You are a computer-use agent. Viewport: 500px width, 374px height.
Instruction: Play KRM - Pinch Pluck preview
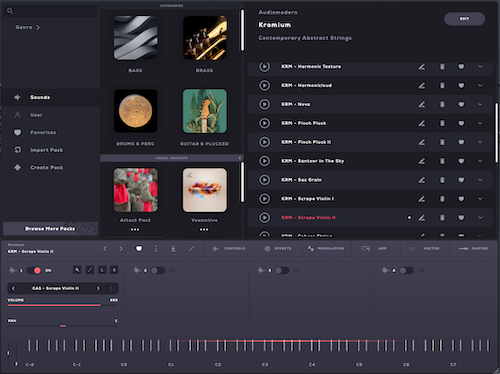(x=264, y=123)
